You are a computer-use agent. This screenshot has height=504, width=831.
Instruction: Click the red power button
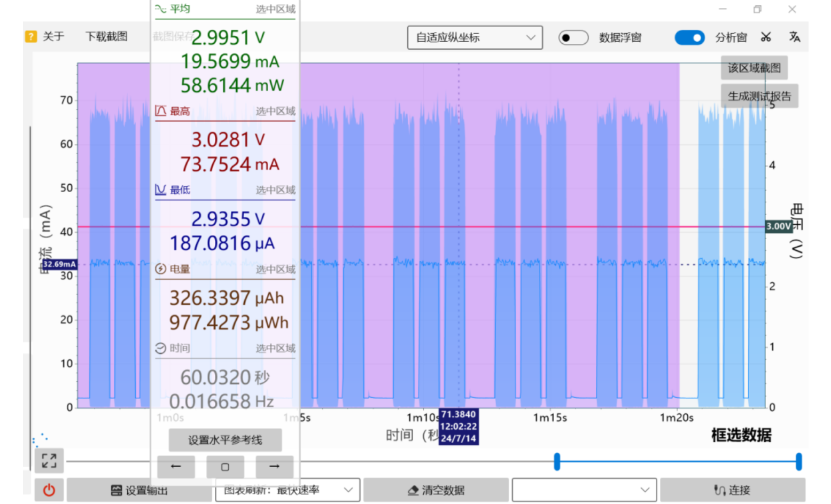(49, 490)
